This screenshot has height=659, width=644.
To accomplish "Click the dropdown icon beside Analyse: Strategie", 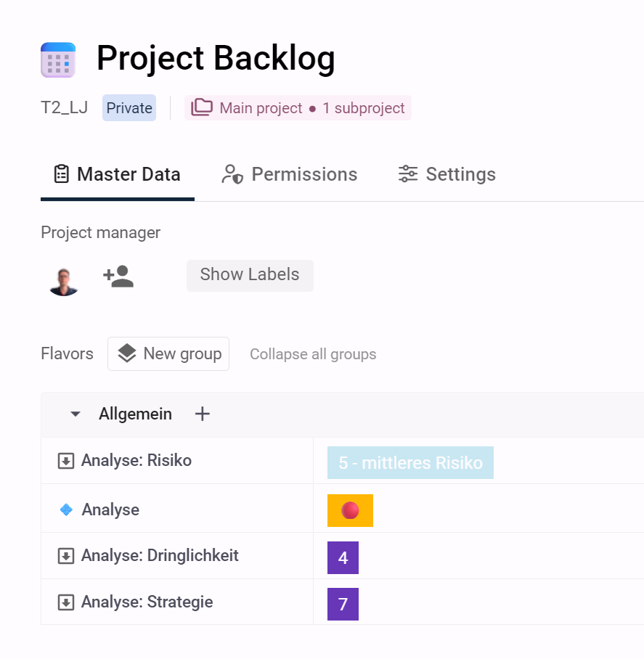I will 66,602.
